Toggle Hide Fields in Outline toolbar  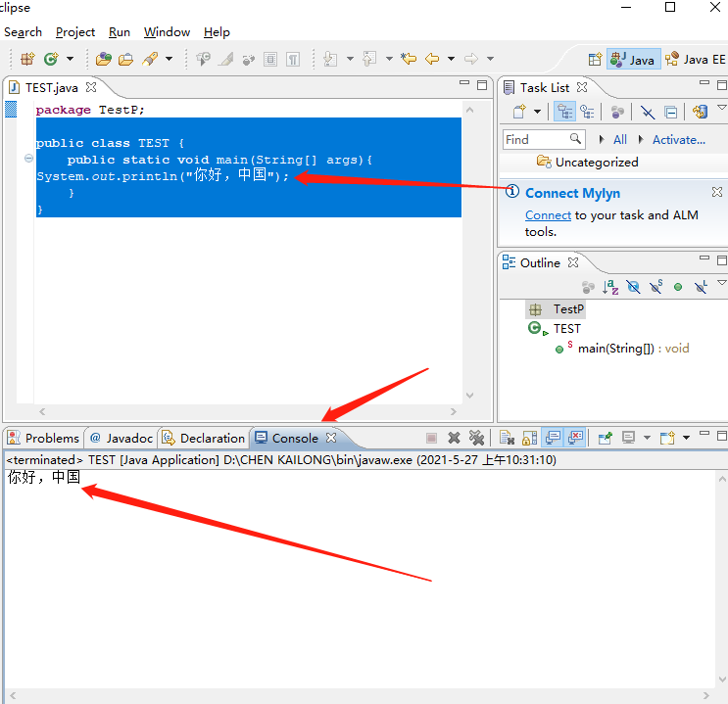point(633,287)
